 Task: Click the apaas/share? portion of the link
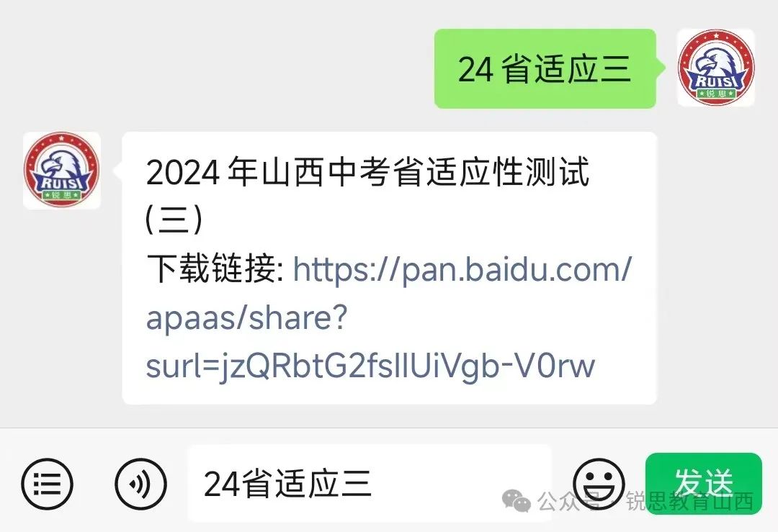coord(246,318)
